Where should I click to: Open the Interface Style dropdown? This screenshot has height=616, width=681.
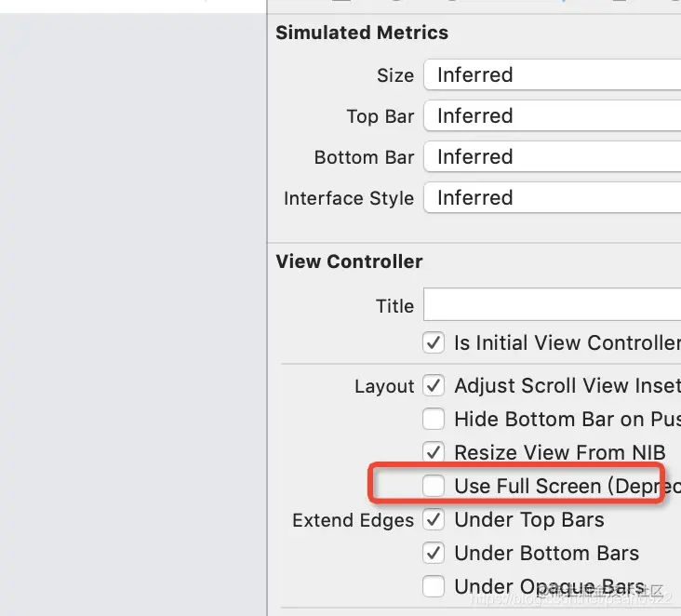(x=552, y=198)
